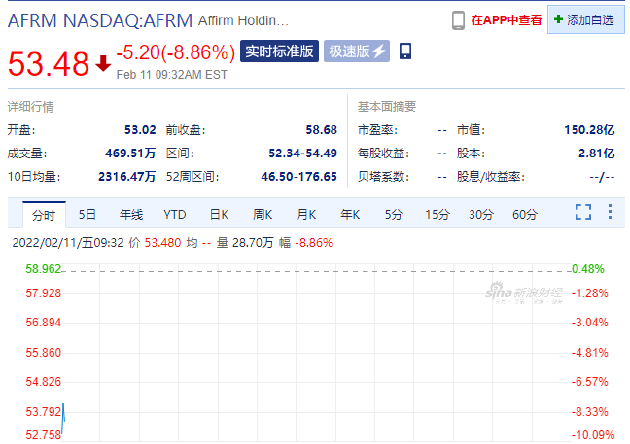Viewport: 630px width, 444px height.
Task: Click the Affirm Holdin... company name
Action: 243,20
